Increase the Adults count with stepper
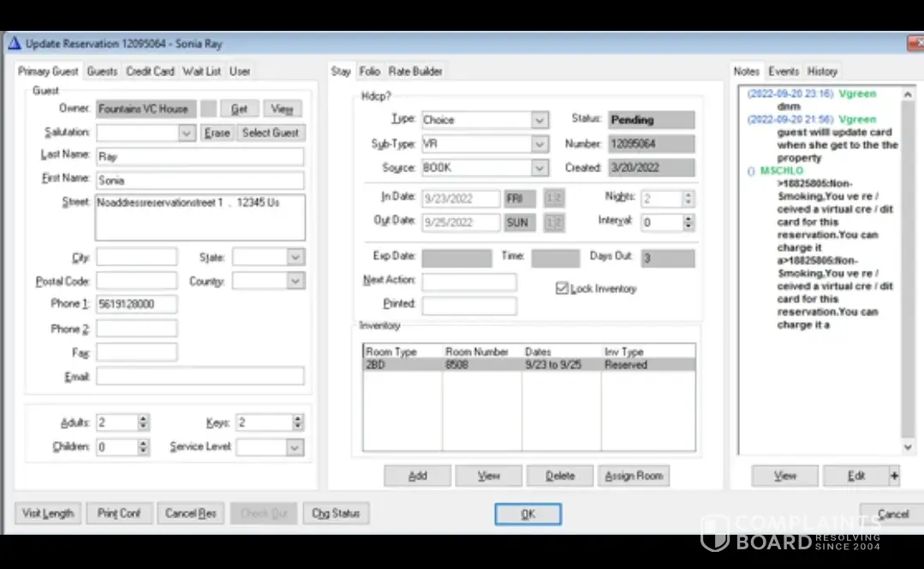The height and width of the screenshot is (569, 924). coord(143,418)
